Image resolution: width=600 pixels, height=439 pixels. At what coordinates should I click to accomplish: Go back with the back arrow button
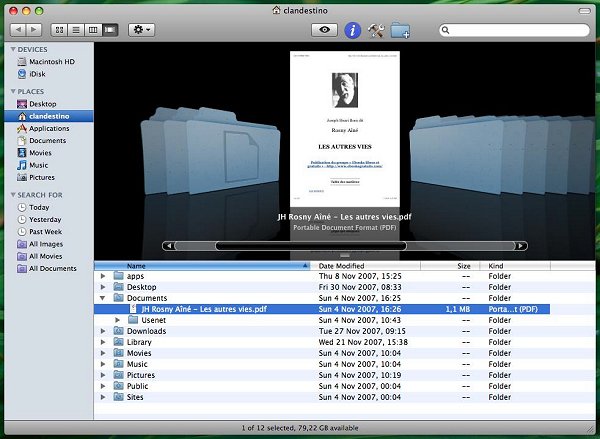tap(21, 30)
